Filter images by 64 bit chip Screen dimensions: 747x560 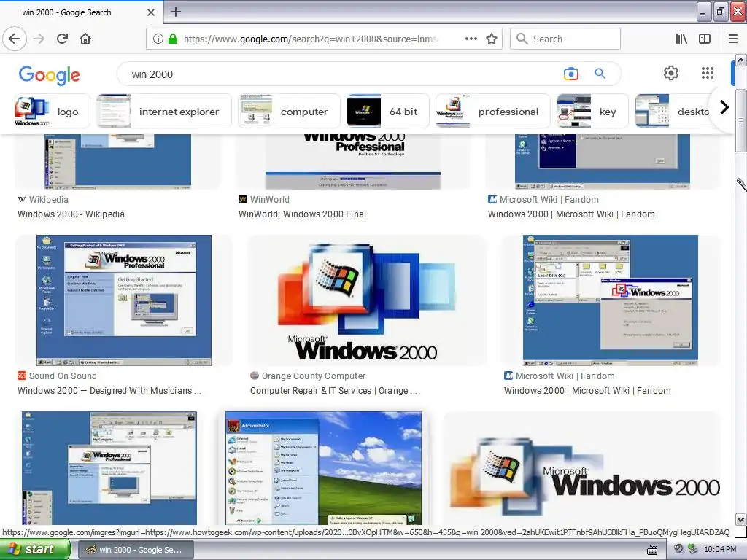(x=388, y=111)
